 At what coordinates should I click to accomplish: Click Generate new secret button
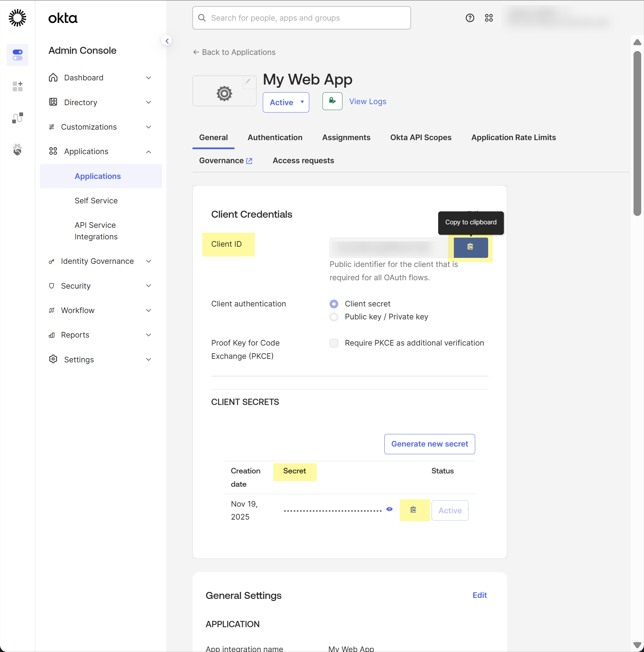click(x=429, y=444)
